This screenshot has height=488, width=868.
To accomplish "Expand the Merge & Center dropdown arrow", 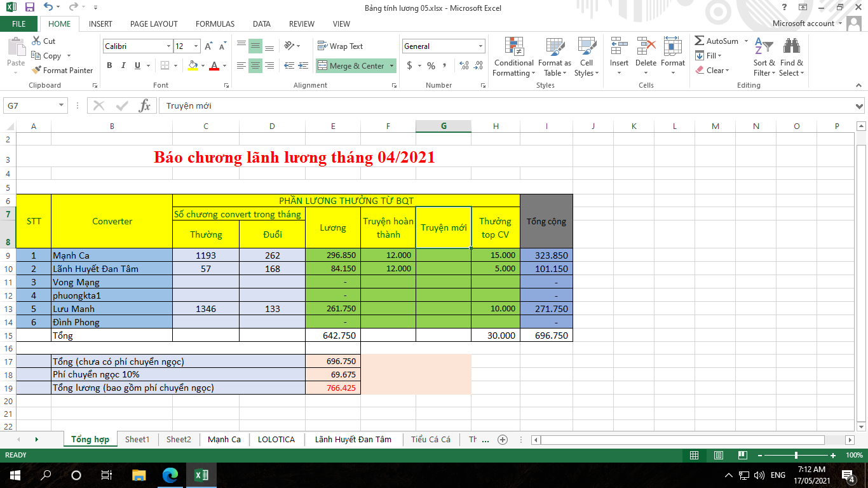I will coord(392,66).
